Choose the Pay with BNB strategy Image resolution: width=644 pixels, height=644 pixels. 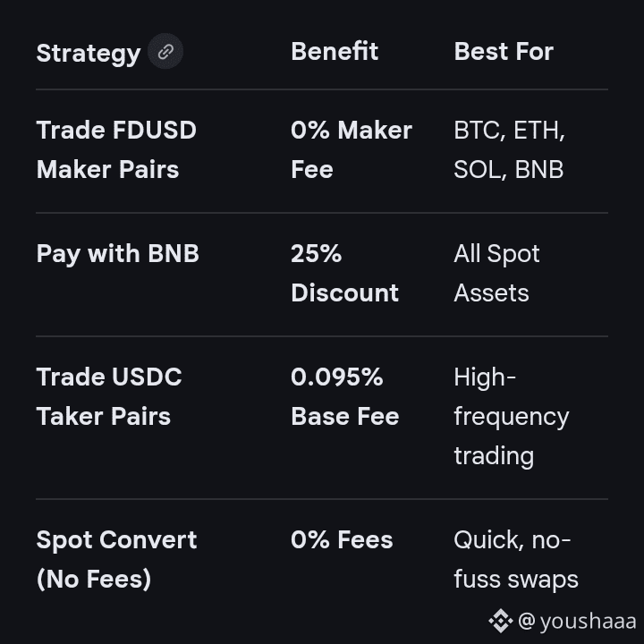117,254
